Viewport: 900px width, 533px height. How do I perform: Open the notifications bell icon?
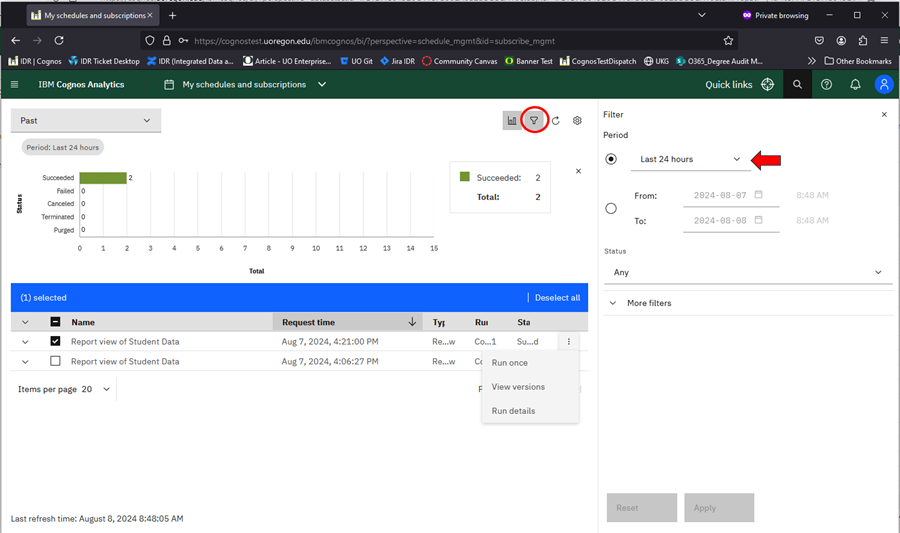point(855,84)
